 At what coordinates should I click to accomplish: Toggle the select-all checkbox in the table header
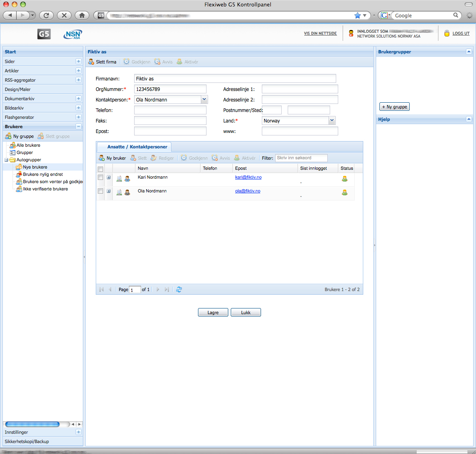click(101, 169)
